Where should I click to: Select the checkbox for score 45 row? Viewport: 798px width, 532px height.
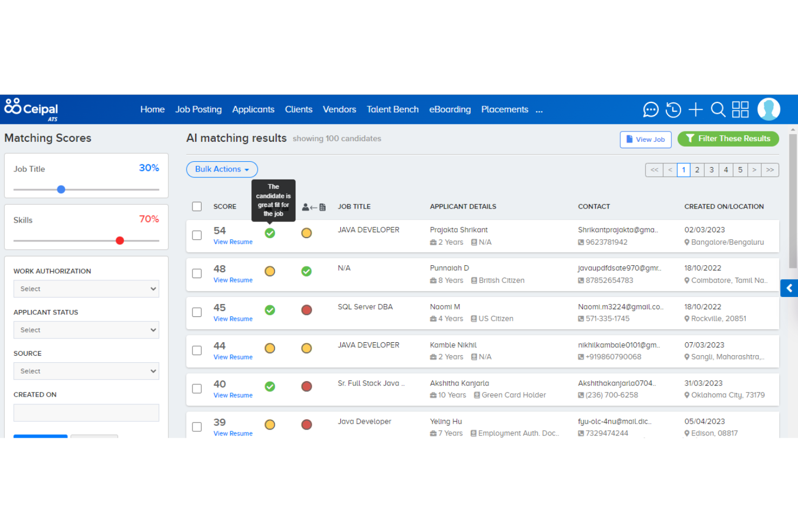point(197,313)
